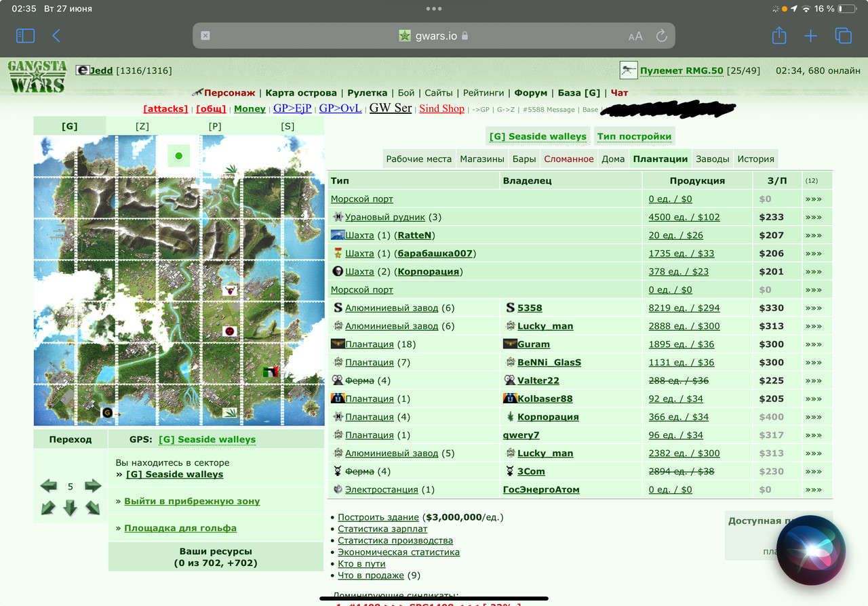Open the multitasking three-dot menu

tap(433, 9)
